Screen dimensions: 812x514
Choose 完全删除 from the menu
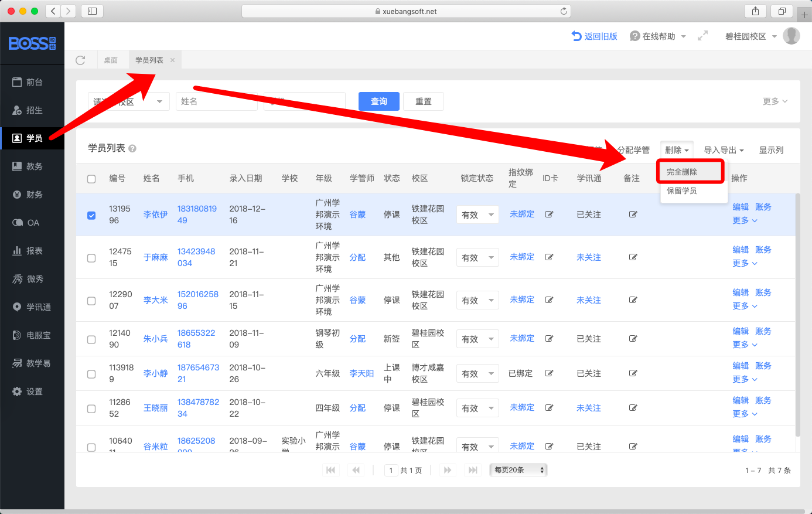click(690, 172)
